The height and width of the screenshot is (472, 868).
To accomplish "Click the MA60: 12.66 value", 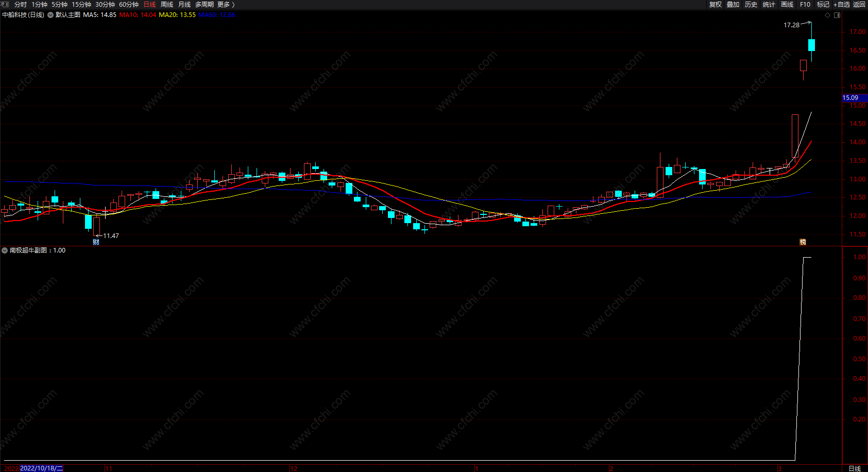I will coord(217,15).
